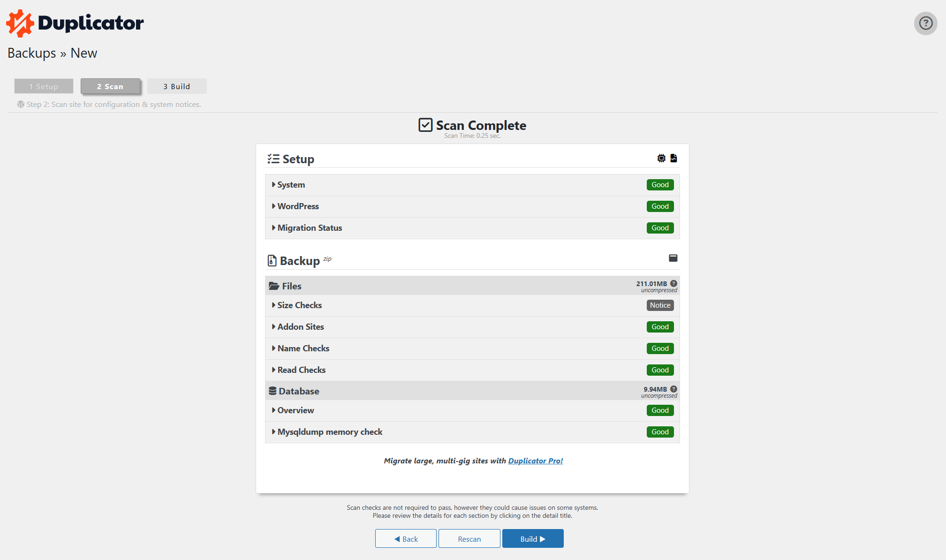Click the Duplicator logo
The width and height of the screenshot is (946, 560).
(x=75, y=23)
